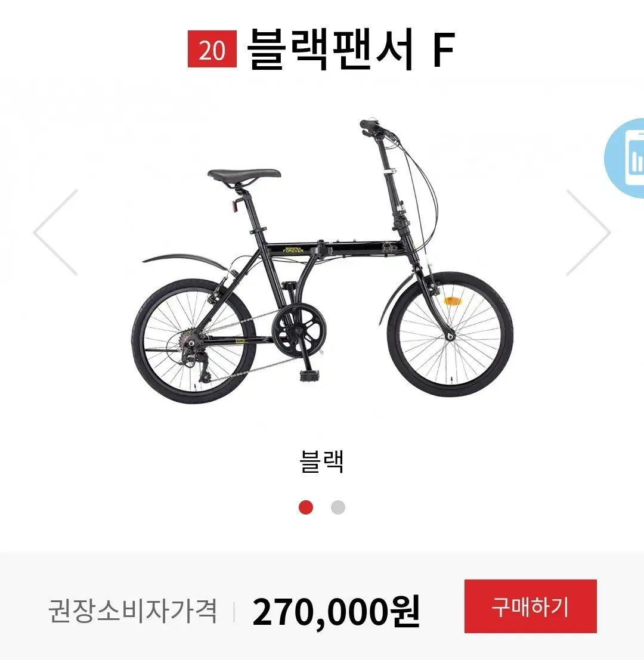Click the bike's handlebar grip
644x660 pixels.
(369, 125)
